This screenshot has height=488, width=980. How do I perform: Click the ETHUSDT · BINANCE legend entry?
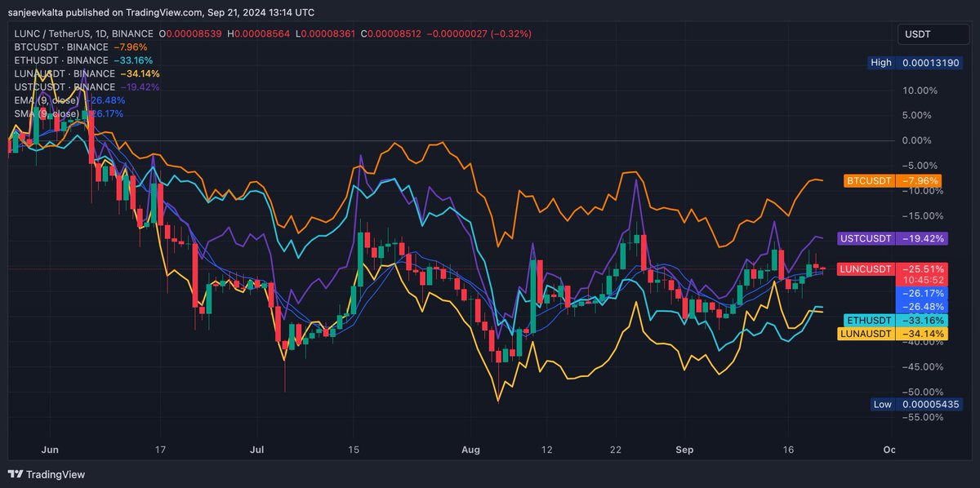click(83, 60)
